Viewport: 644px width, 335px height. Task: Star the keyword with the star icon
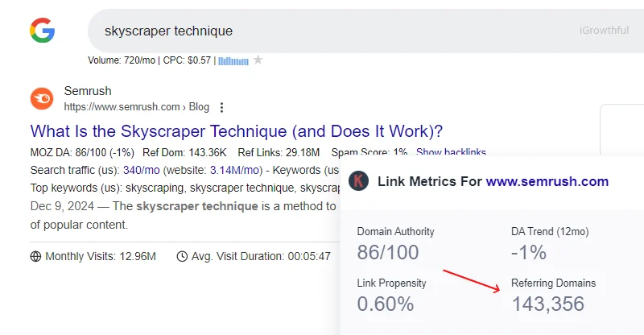pyautogui.click(x=258, y=60)
